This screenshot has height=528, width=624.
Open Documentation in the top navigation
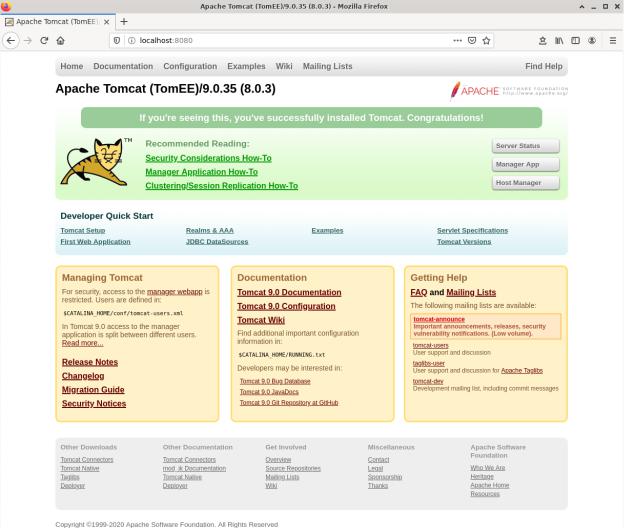(123, 66)
